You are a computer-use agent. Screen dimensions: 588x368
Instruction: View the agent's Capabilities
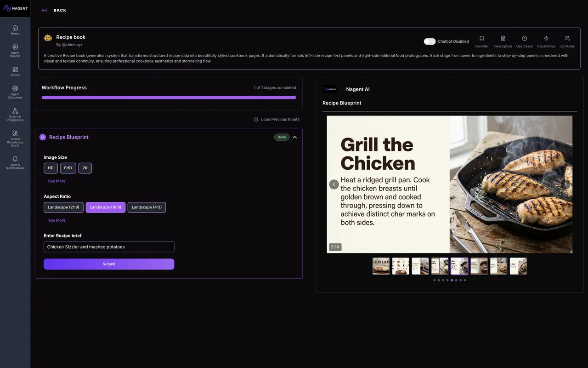[546, 41]
